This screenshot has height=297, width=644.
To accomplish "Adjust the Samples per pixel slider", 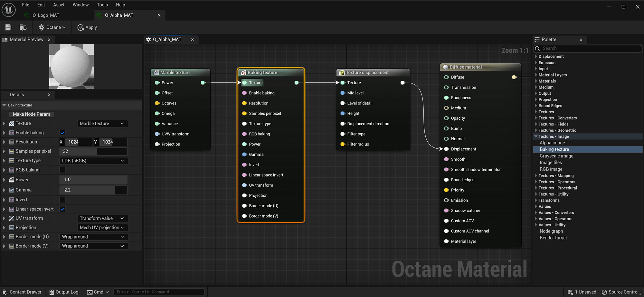I will [93, 151].
